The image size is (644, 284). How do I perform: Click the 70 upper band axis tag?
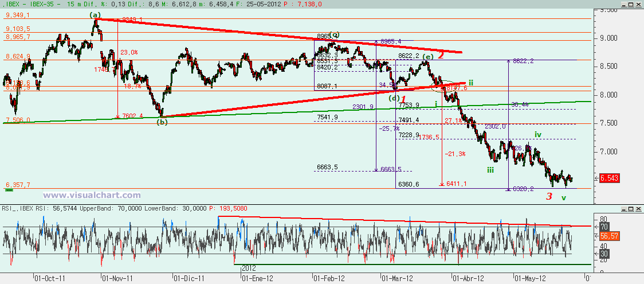click(604, 226)
